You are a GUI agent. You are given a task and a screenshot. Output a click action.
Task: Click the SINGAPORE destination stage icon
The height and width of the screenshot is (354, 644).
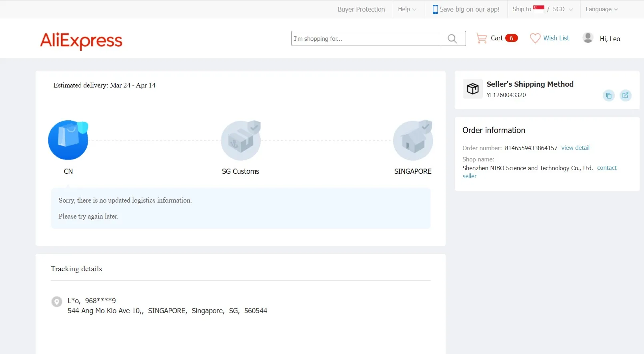click(413, 140)
